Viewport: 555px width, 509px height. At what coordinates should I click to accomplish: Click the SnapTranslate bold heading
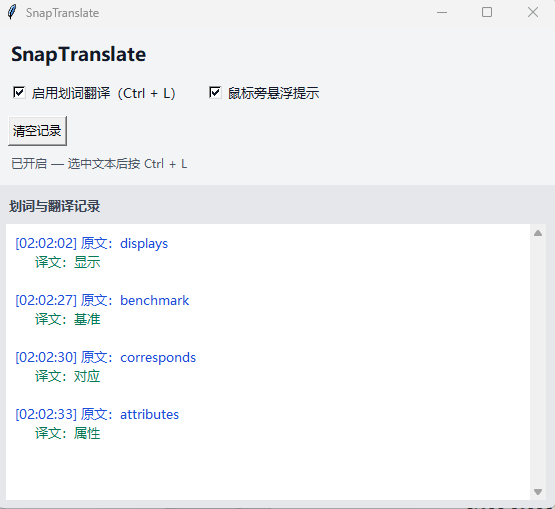click(79, 55)
